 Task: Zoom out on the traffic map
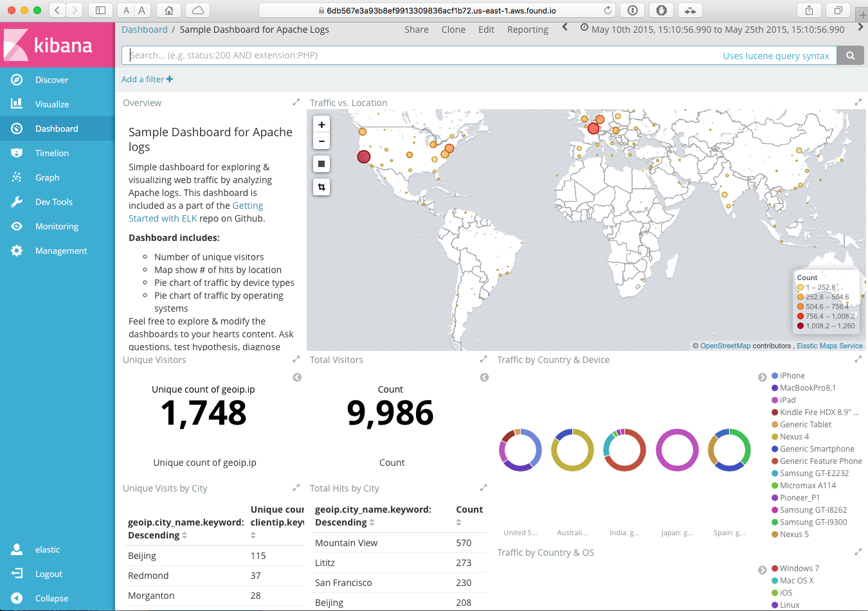pos(321,141)
